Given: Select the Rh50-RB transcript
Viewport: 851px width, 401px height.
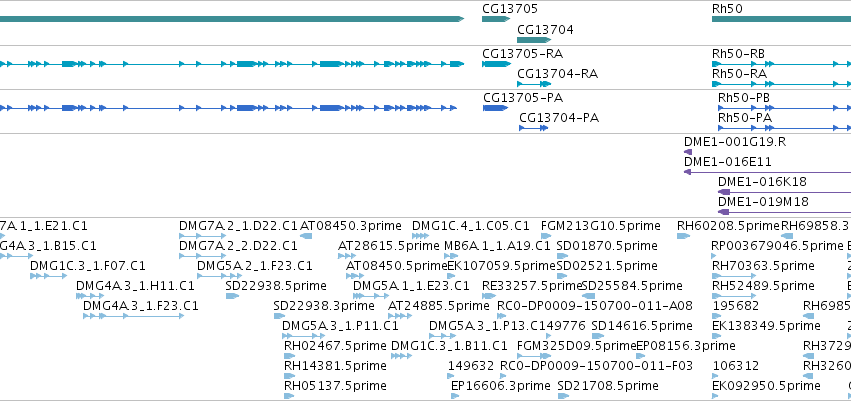Looking at the screenshot, I should pyautogui.click(x=781, y=64).
